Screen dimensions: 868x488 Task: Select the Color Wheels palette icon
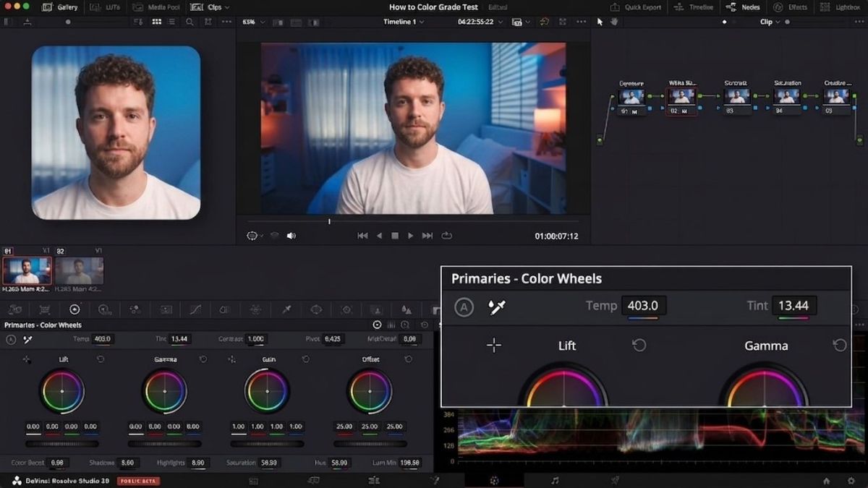pos(75,309)
